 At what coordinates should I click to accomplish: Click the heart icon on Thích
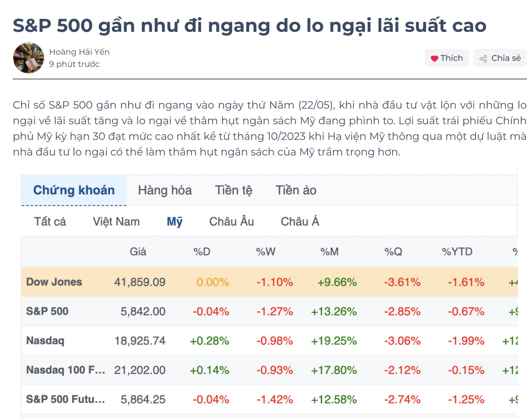434,58
